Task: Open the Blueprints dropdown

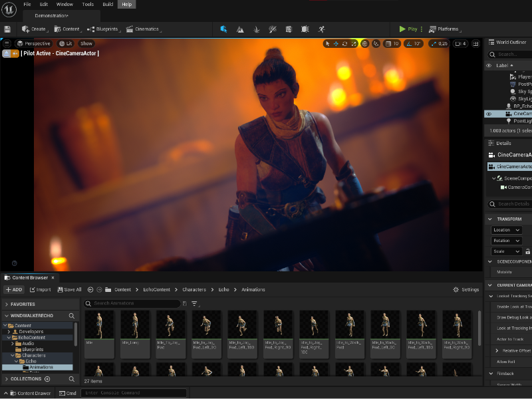Action: pyautogui.click(x=104, y=29)
